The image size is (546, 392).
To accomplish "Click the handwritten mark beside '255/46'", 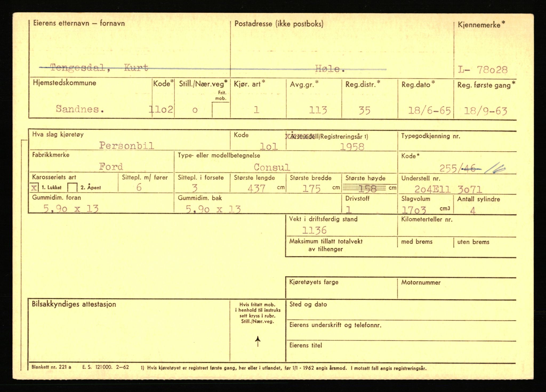I will [x=495, y=168].
